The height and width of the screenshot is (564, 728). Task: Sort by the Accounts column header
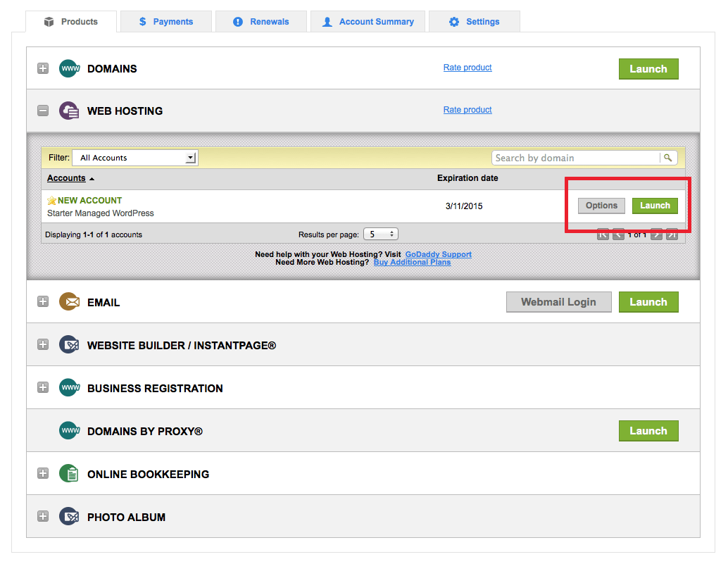coord(66,178)
